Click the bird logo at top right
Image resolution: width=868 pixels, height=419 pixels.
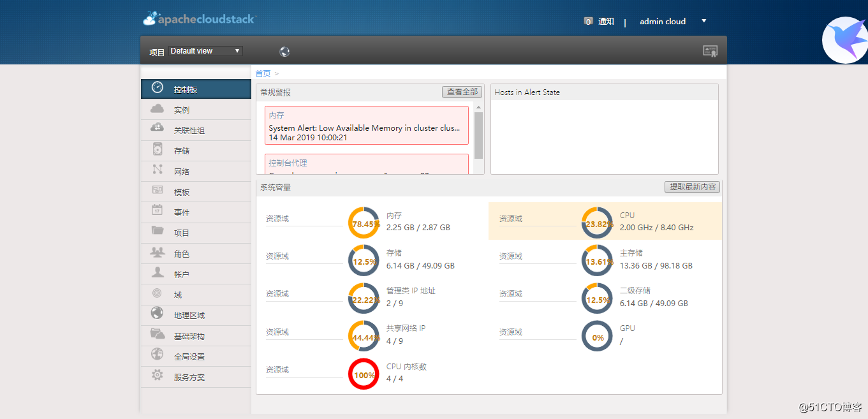(845, 40)
